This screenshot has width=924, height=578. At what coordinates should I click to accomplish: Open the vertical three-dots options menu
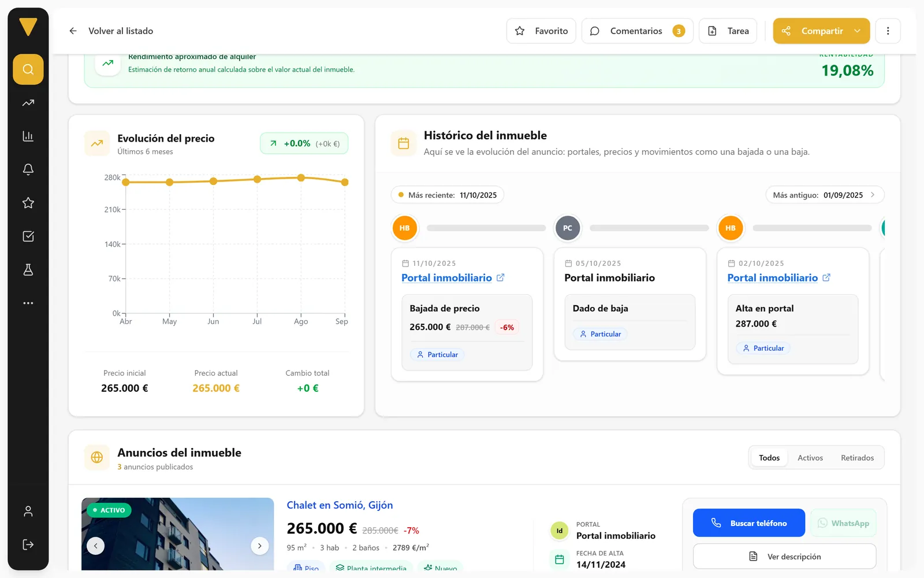pyautogui.click(x=888, y=31)
